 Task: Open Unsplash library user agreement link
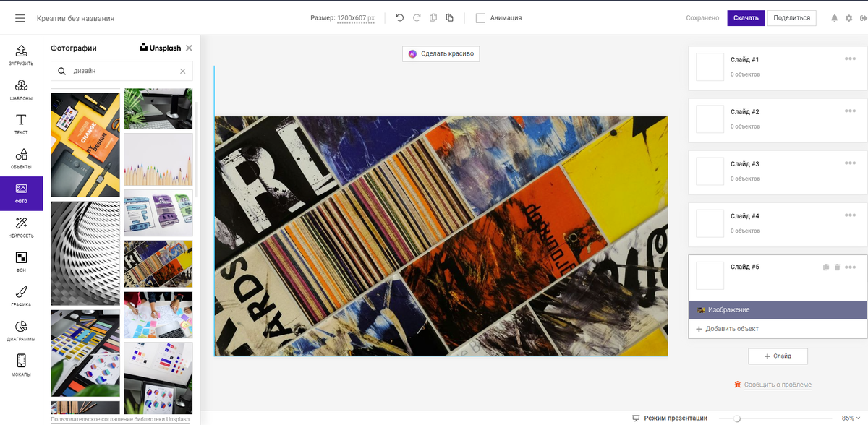120,420
